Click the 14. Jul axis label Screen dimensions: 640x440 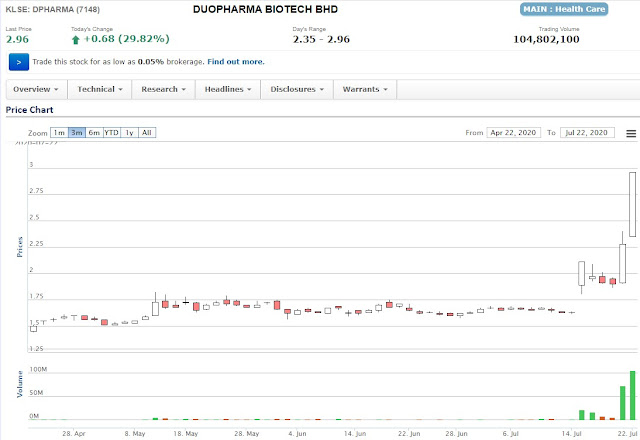point(571,433)
